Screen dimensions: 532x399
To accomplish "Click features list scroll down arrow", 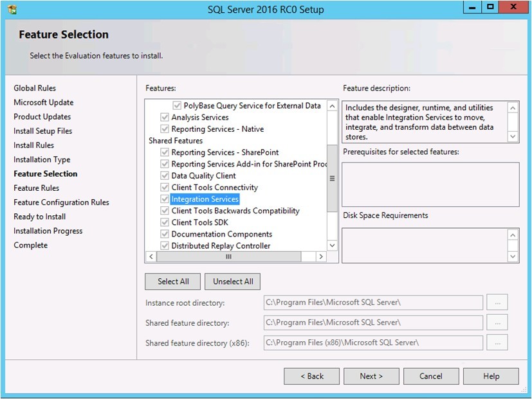I will click(x=332, y=245).
